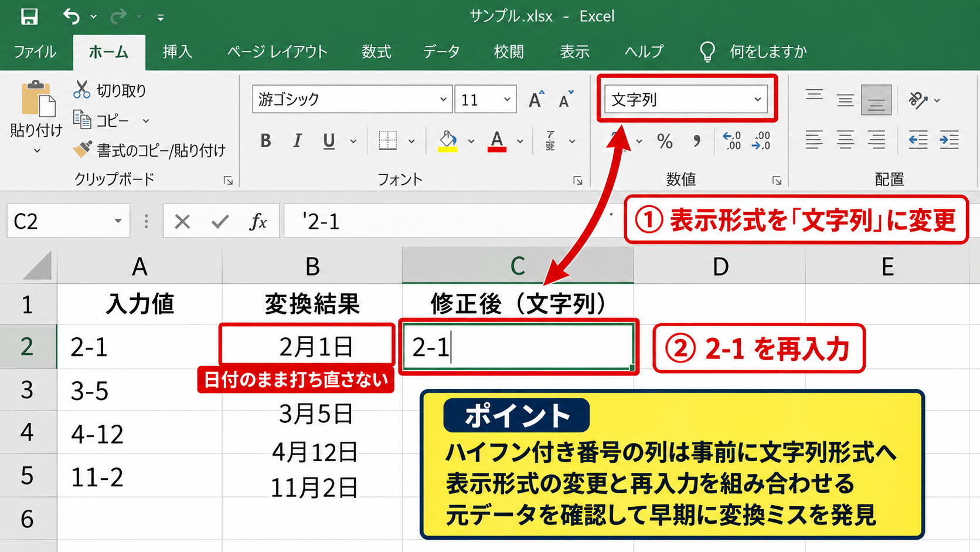This screenshot has height=552, width=980.
Task: Click the phonetic guide (furigana) icon
Action: [550, 141]
